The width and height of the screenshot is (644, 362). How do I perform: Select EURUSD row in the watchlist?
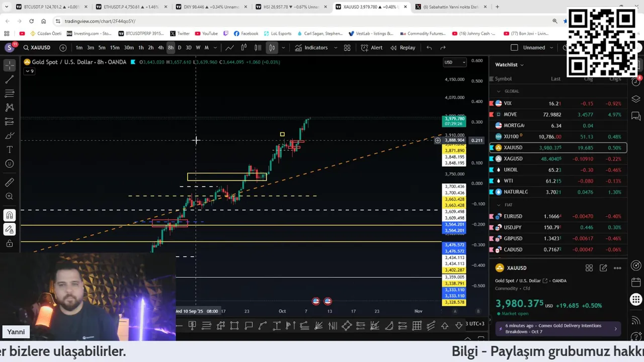[558, 216]
